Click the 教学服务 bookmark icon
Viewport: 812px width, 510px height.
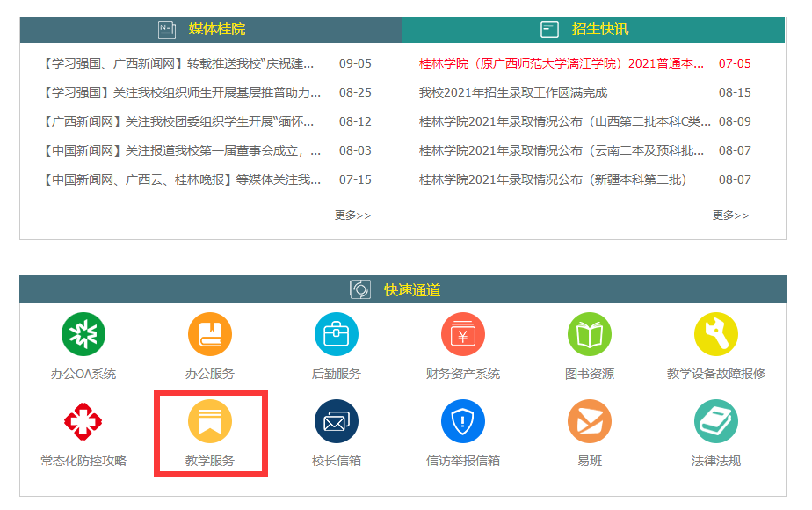pyautogui.click(x=210, y=422)
